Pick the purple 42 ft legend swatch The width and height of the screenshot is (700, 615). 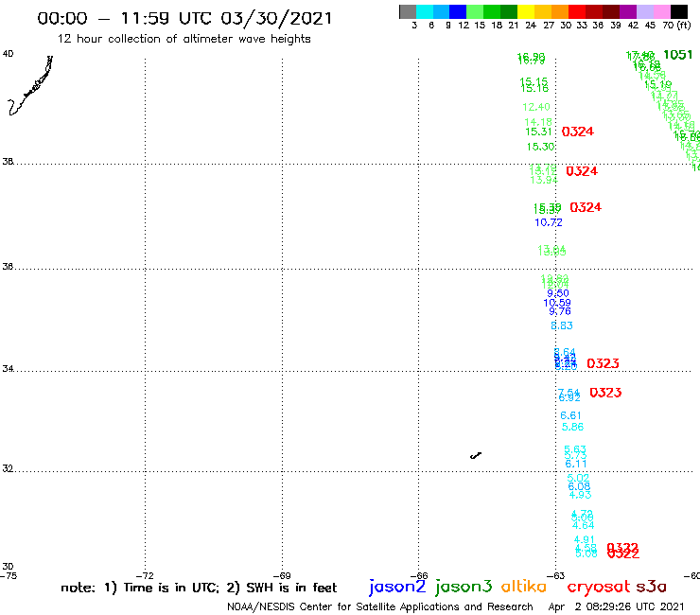point(628,11)
